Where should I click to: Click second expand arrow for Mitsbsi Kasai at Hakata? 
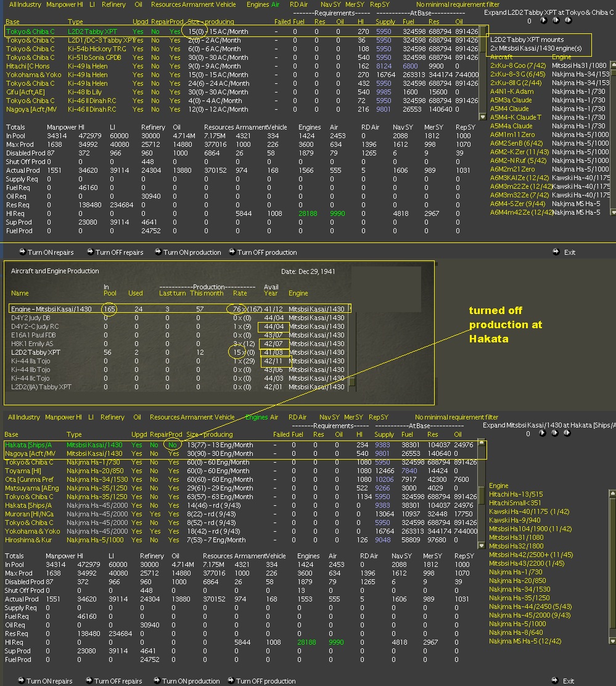(x=554, y=433)
